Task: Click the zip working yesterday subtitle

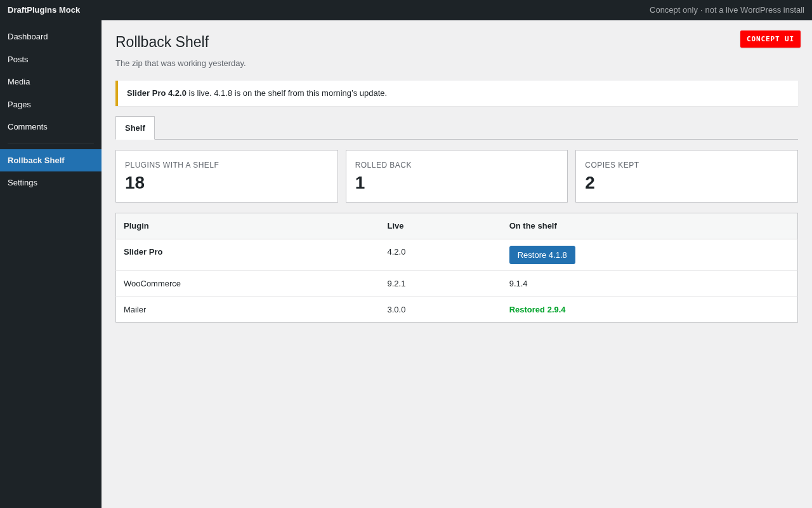Action: (x=181, y=63)
